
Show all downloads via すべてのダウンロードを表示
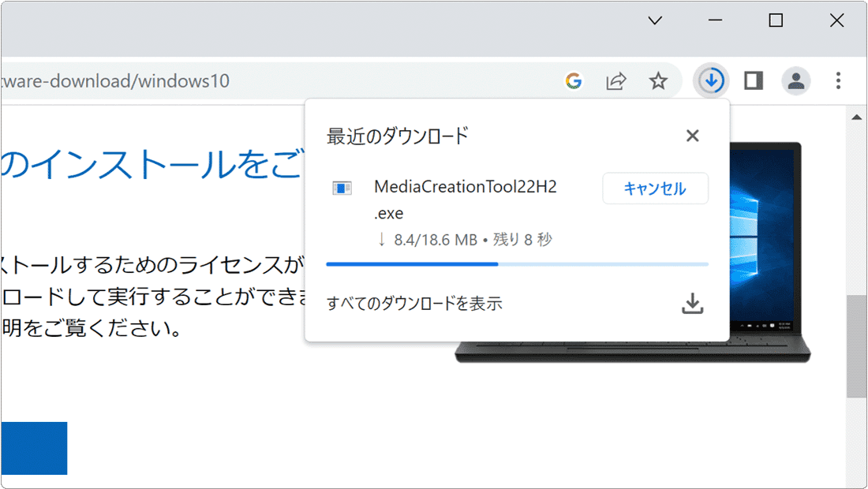click(x=414, y=304)
